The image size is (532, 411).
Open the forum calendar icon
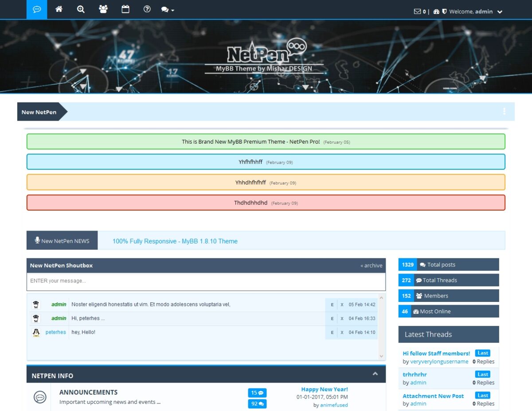coord(125,9)
